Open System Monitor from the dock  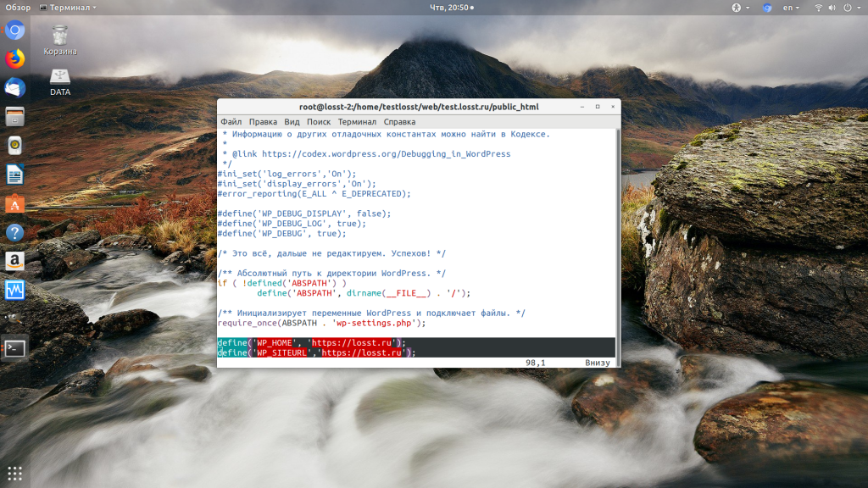(15, 291)
